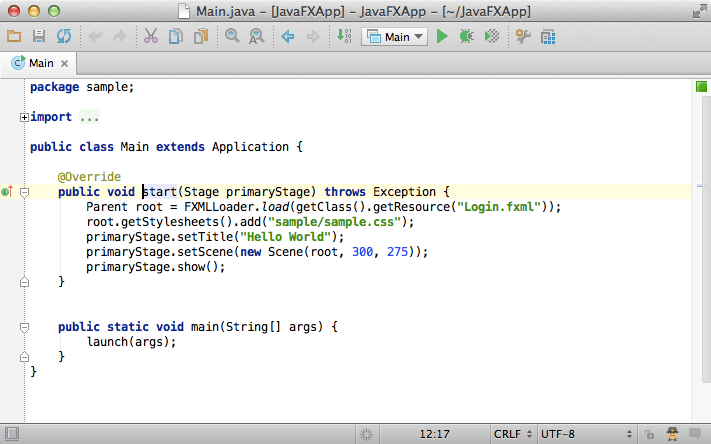Click the Undo arrow icon

[x=95, y=36]
